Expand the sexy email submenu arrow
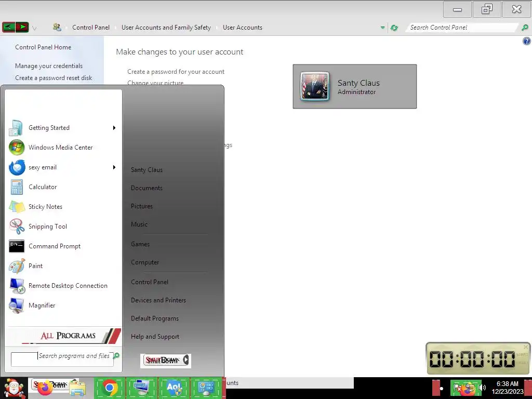The height and width of the screenshot is (399, 532). click(114, 167)
